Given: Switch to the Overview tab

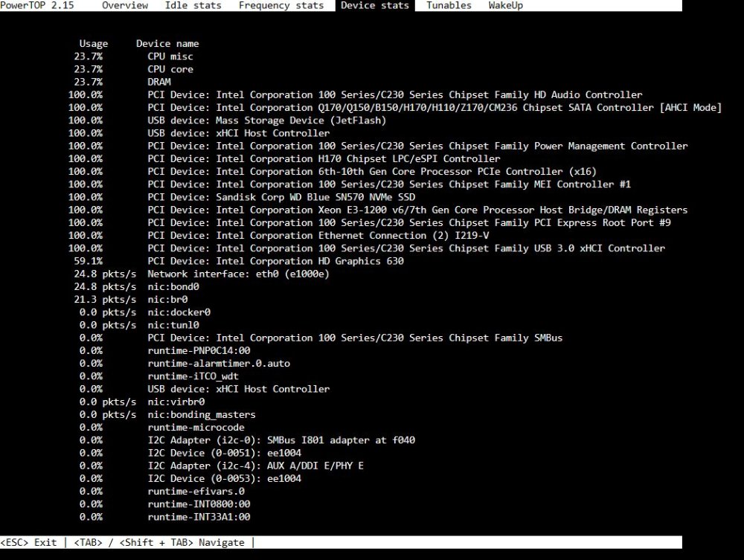Looking at the screenshot, I should click(125, 6).
